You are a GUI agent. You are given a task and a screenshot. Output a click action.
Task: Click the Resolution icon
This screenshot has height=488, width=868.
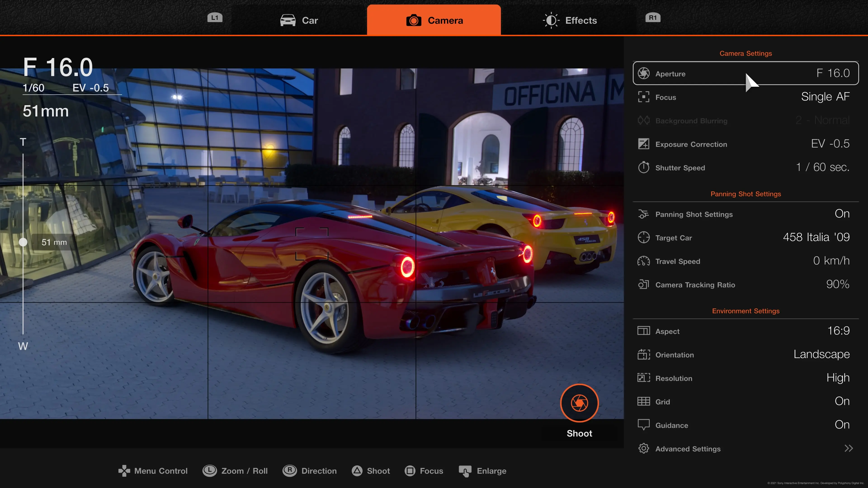644,378
